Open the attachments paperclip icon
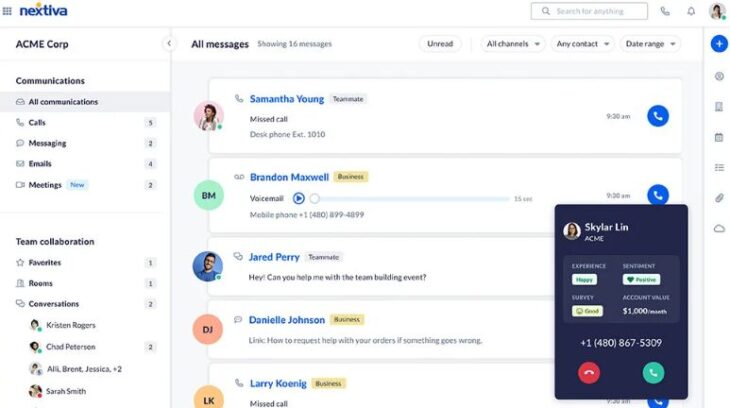This screenshot has width=730, height=408. (719, 198)
